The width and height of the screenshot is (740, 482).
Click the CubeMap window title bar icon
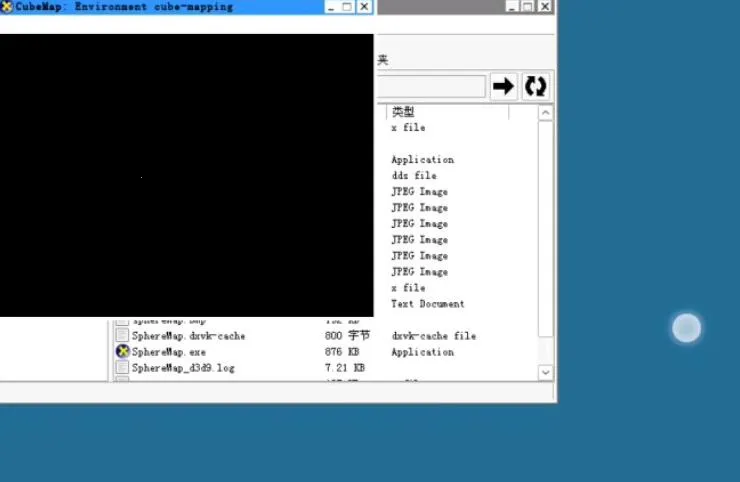click(x=7, y=7)
